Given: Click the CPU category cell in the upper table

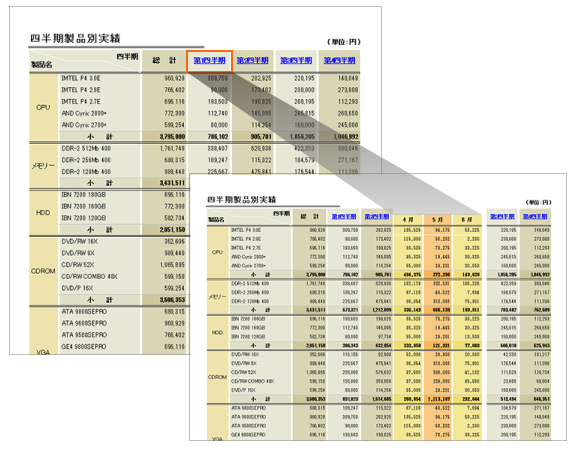Looking at the screenshot, I should coord(43,108).
